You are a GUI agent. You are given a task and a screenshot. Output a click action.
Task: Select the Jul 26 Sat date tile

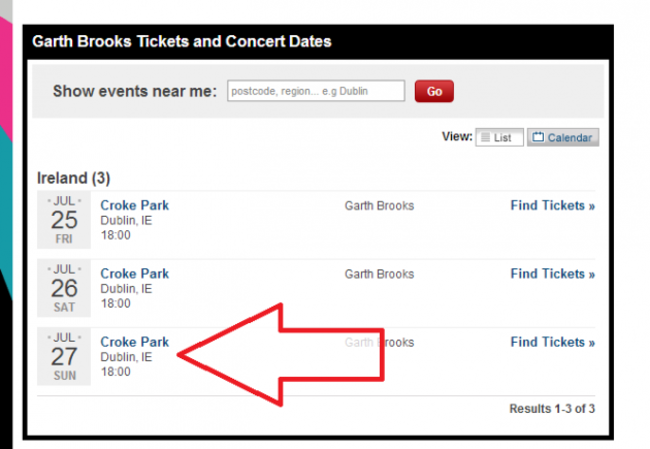(x=63, y=288)
